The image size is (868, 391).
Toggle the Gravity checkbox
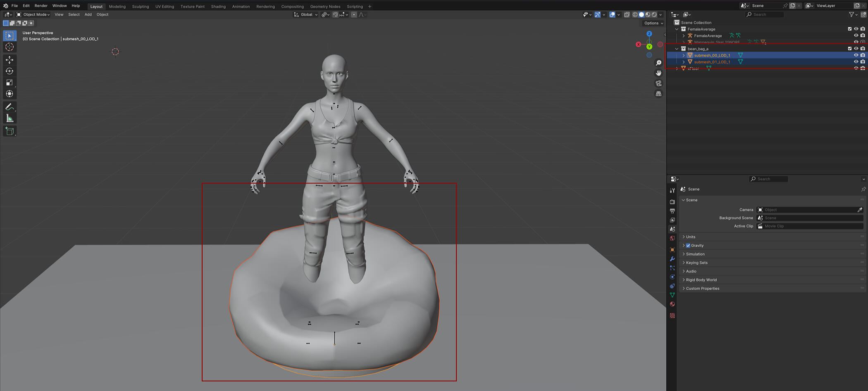coord(688,246)
